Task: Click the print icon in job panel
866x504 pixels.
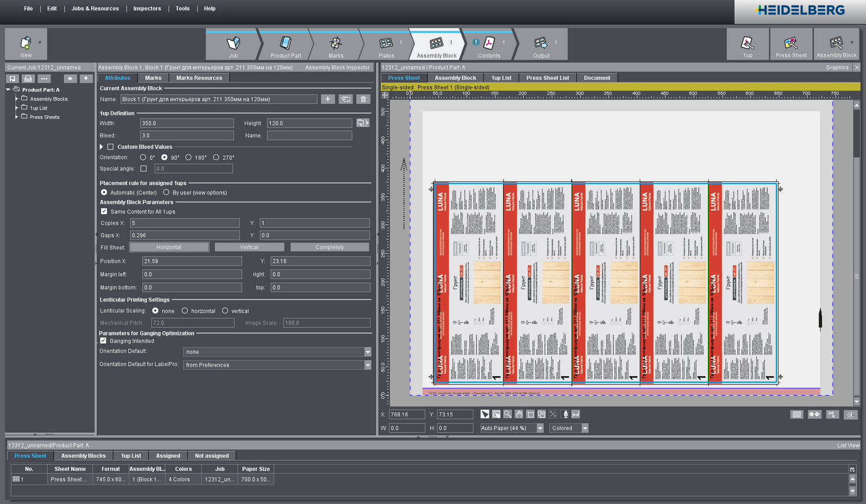Action: pos(28,79)
